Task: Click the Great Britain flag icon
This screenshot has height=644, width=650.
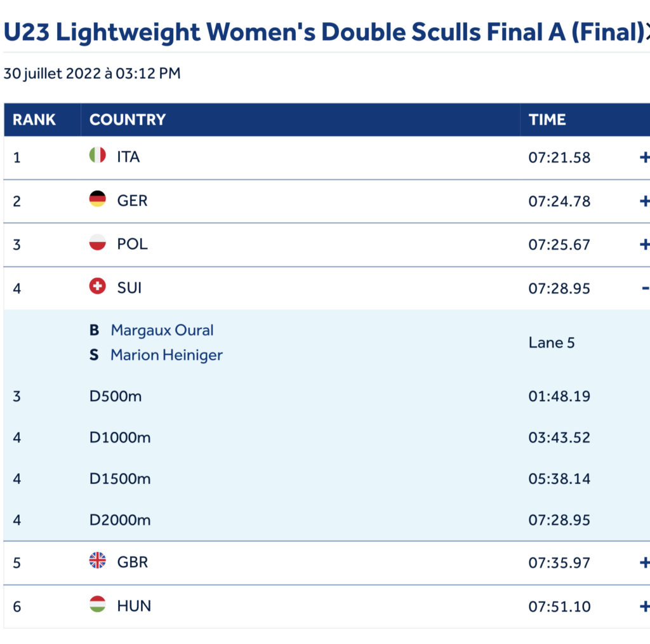Action: click(x=97, y=560)
